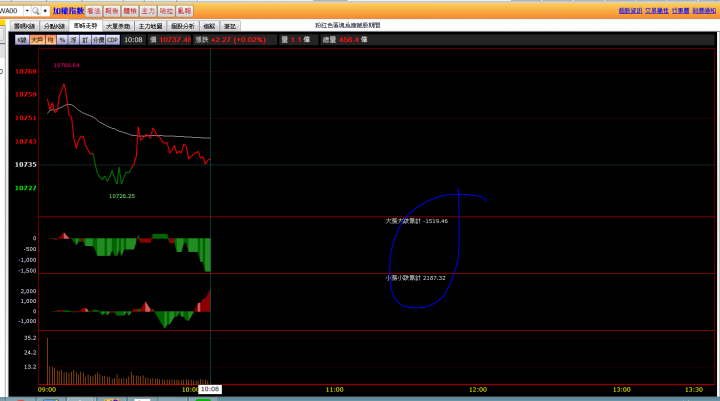Screen dimensions: 720x401
Task: Click the 大戶 cumulative label showing -1519.46
Action: click(416, 221)
